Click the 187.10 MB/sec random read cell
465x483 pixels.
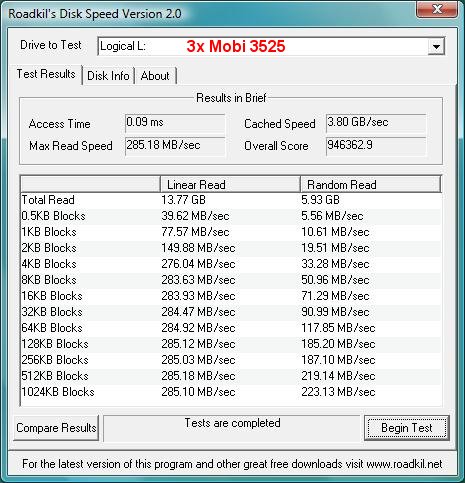point(338,360)
